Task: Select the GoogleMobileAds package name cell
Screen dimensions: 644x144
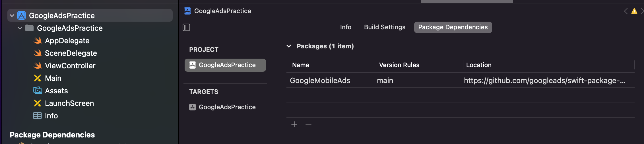Action: coord(320,81)
